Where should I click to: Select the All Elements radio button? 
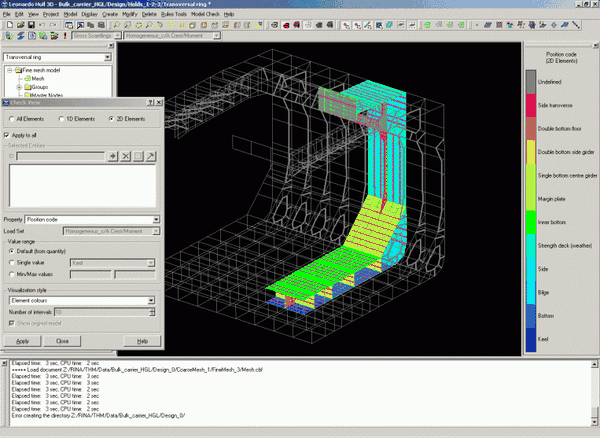pos(9,119)
